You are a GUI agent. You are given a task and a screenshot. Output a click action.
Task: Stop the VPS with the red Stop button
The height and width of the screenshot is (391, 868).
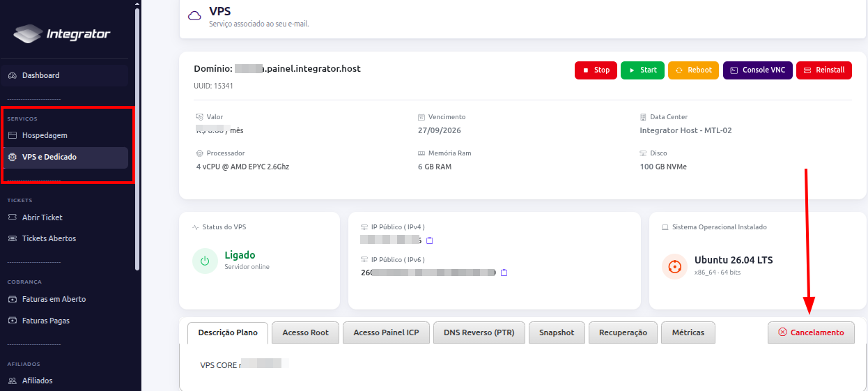(596, 70)
